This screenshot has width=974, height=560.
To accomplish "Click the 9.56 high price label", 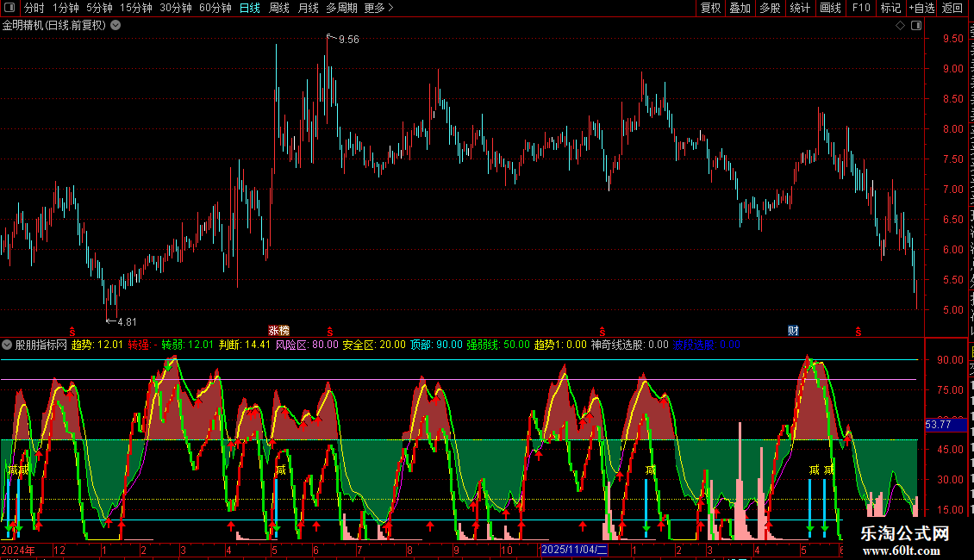I will (348, 39).
